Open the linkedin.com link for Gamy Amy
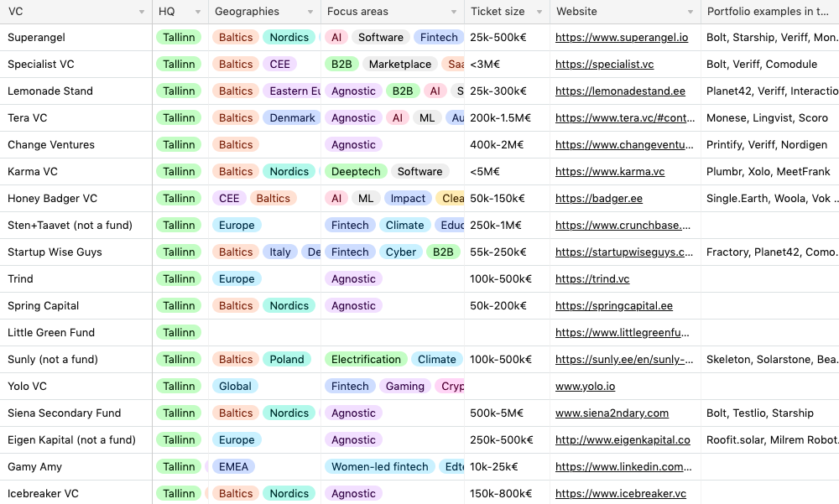The width and height of the screenshot is (839, 504). pos(623,466)
